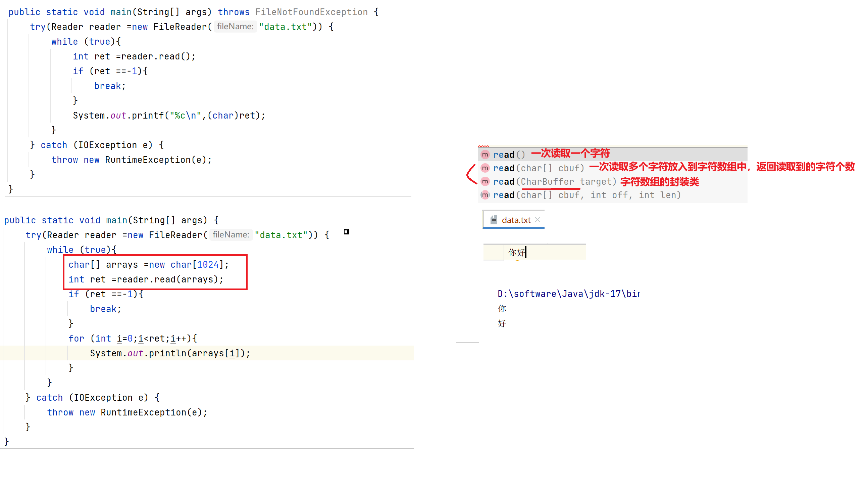Select read() completion suggestion
868x488 pixels.
(509, 155)
